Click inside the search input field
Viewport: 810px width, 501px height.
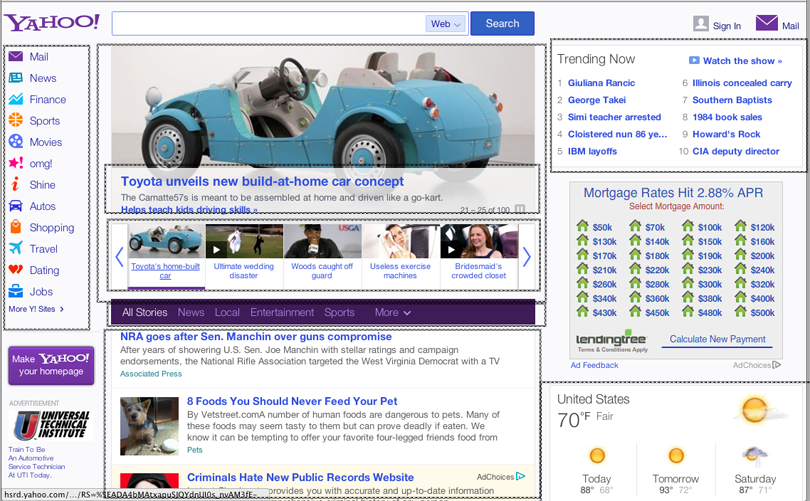pos(269,24)
